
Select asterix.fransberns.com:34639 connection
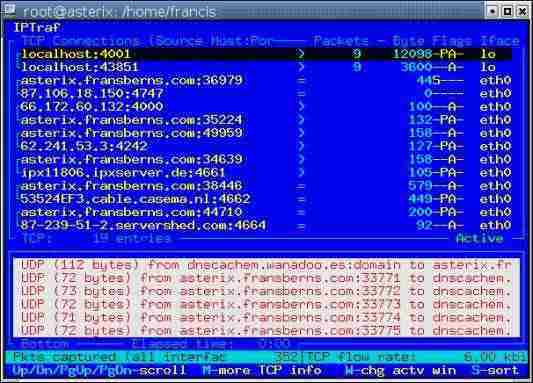point(265,159)
